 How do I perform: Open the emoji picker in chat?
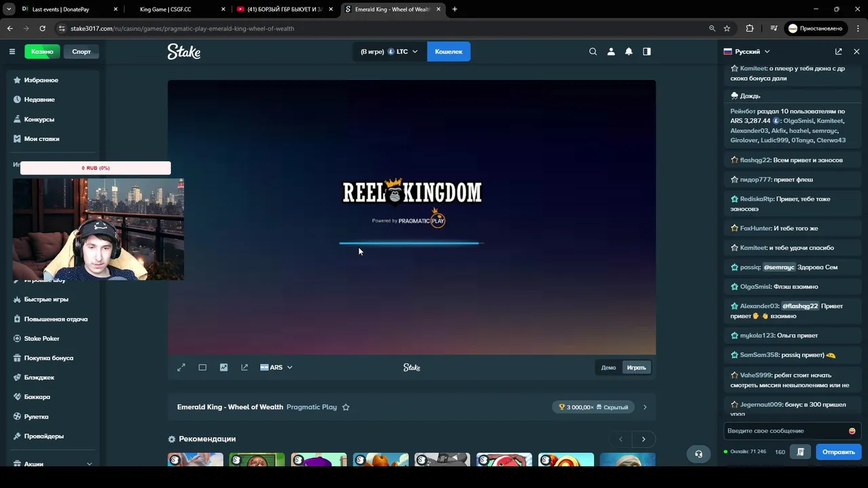point(852,431)
